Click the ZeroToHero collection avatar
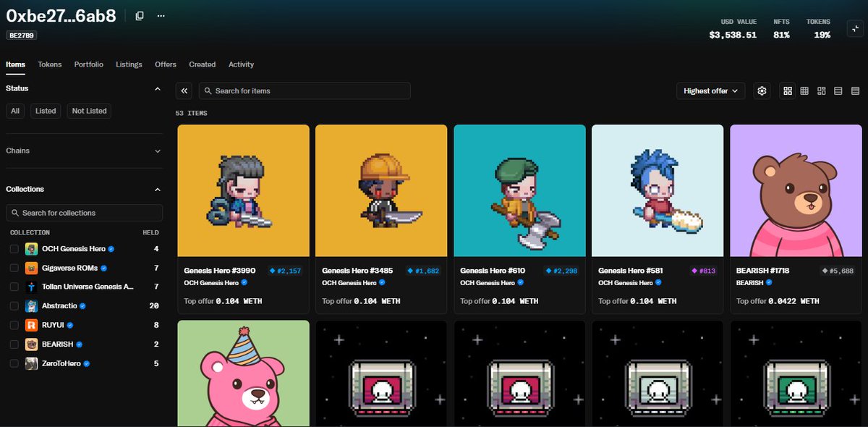Image resolution: width=868 pixels, height=427 pixels. (31, 363)
